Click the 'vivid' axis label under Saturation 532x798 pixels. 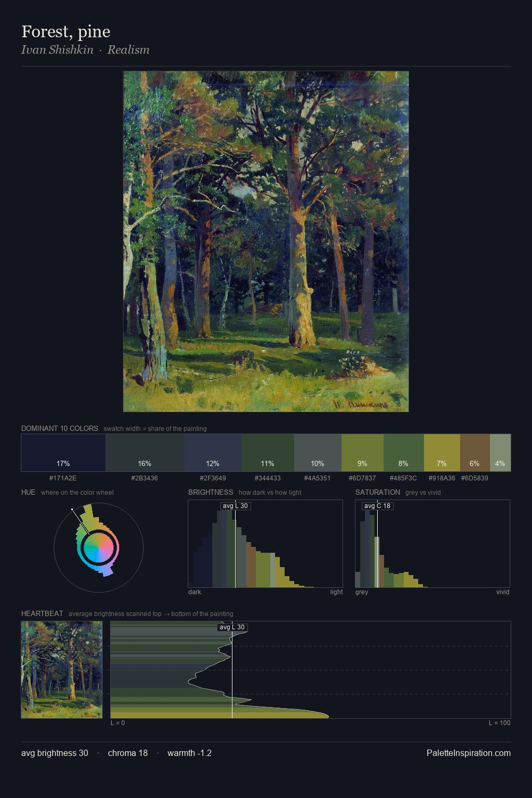503,592
